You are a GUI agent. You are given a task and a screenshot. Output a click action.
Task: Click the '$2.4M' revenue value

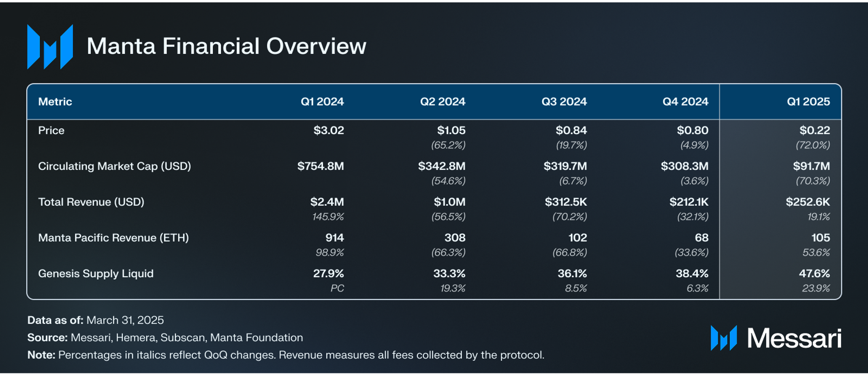point(327,202)
